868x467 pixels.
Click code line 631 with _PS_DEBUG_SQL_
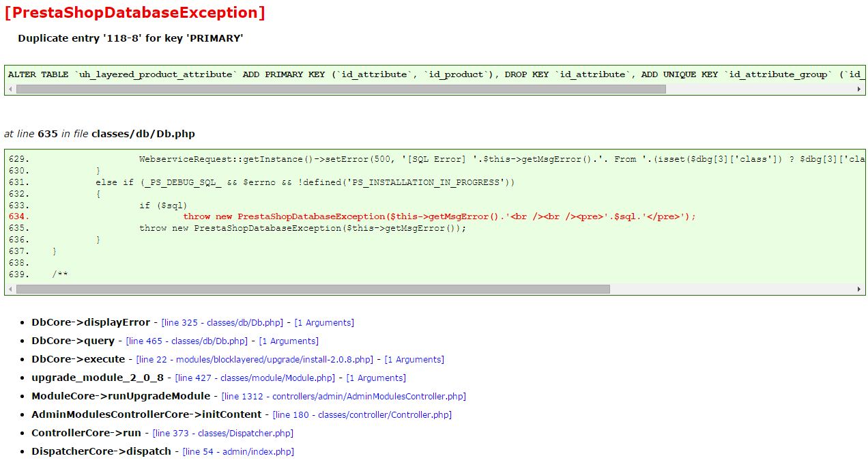[x=305, y=182]
